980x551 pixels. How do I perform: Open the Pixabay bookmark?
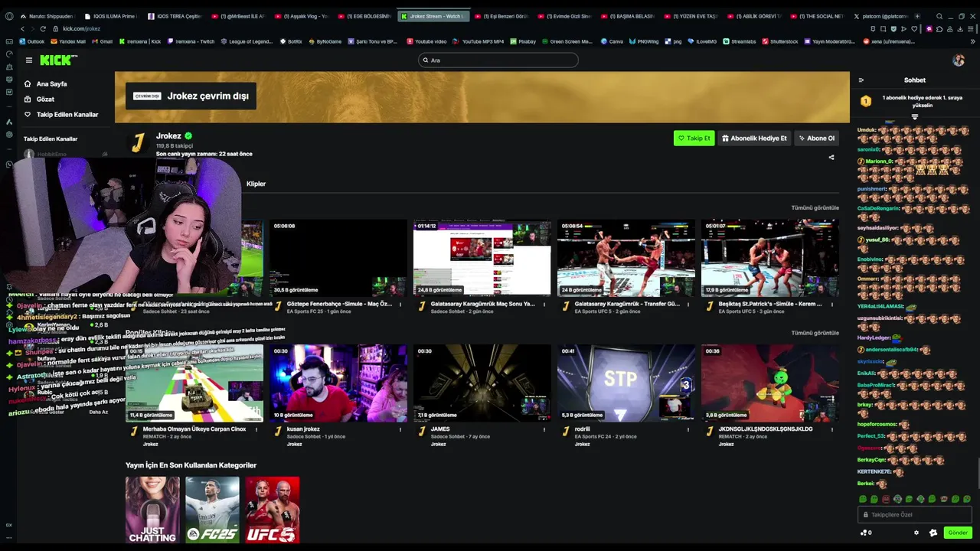pyautogui.click(x=523, y=41)
